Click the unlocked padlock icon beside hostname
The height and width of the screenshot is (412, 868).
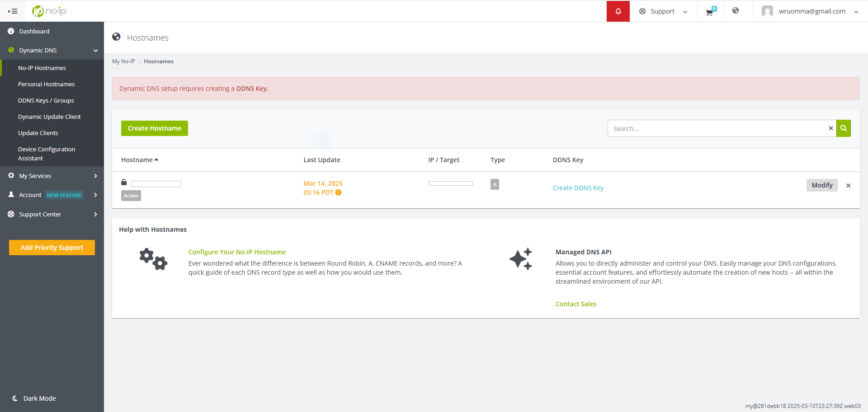click(124, 182)
